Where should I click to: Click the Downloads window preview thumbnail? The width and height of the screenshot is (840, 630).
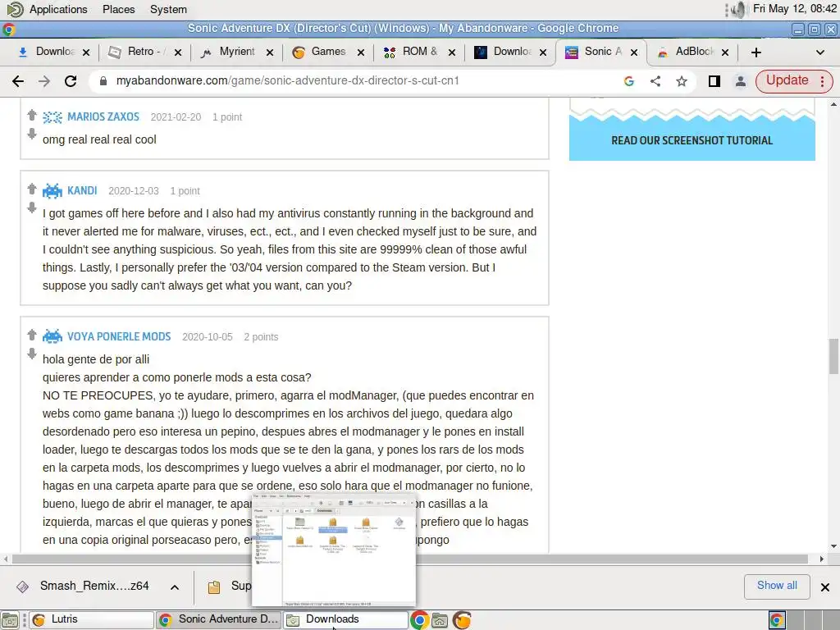pos(333,550)
